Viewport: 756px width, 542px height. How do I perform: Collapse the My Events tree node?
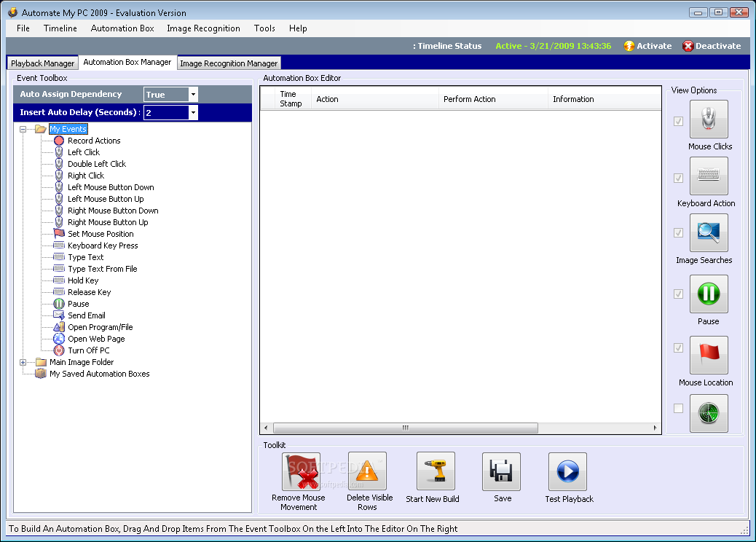tap(23, 129)
